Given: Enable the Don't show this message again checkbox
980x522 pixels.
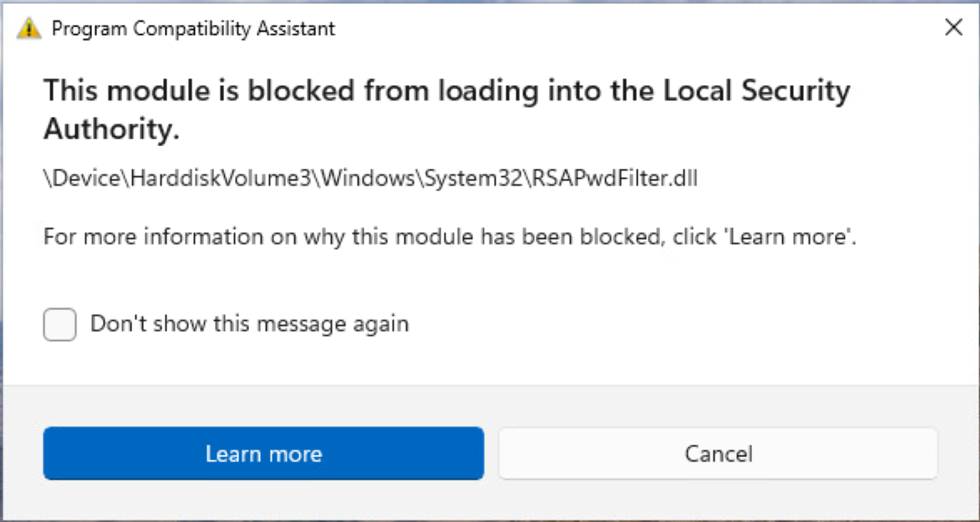Looking at the screenshot, I should point(59,324).
